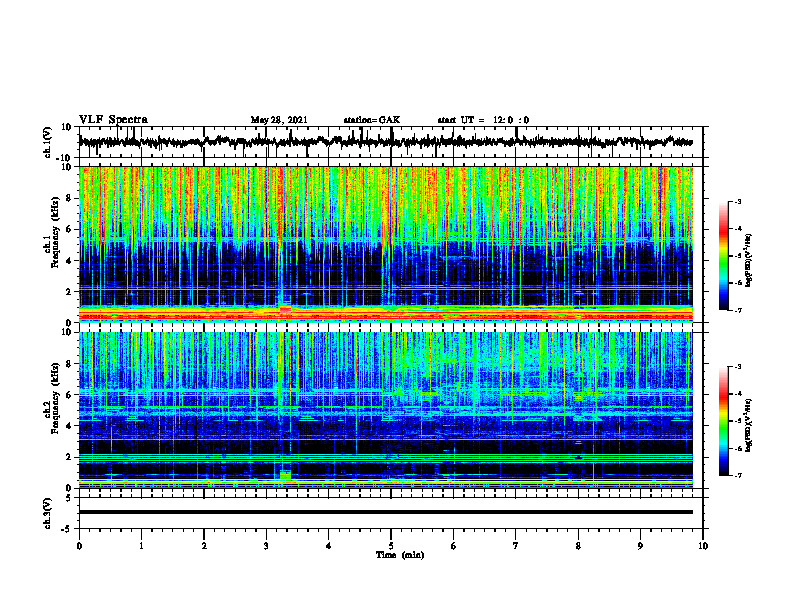Image resolution: width=792 pixels, height=612 pixels.
Task: Click the ch.2 "Frequency (kHz)" axis label
Action: pos(54,398)
